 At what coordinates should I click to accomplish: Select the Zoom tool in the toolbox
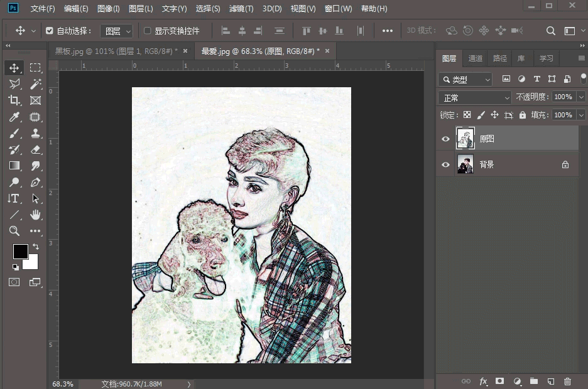[14, 231]
